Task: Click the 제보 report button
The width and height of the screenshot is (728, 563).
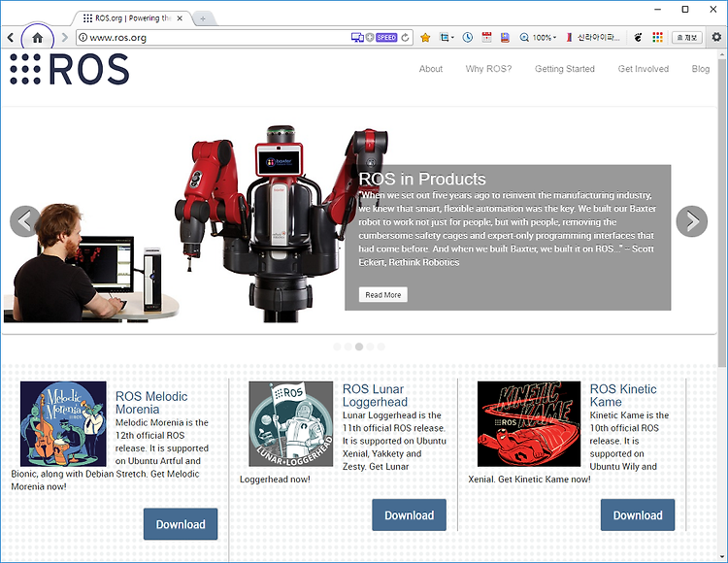Action: [x=687, y=38]
